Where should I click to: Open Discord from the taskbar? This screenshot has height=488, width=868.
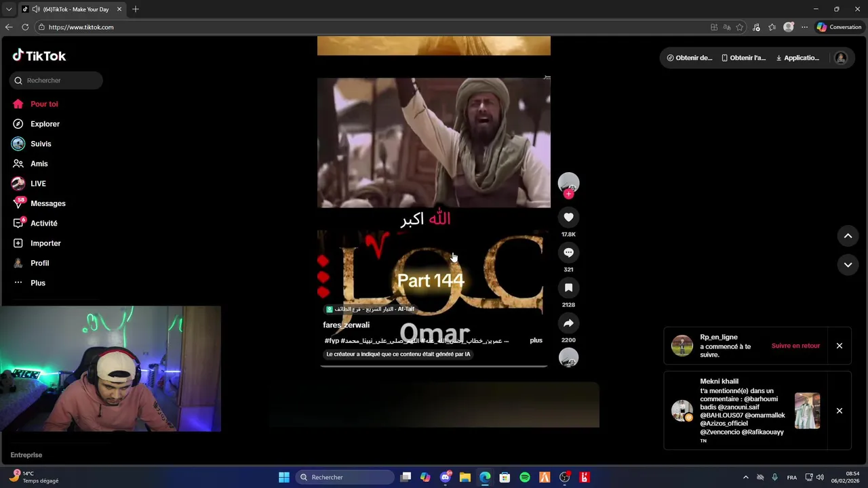(x=446, y=477)
